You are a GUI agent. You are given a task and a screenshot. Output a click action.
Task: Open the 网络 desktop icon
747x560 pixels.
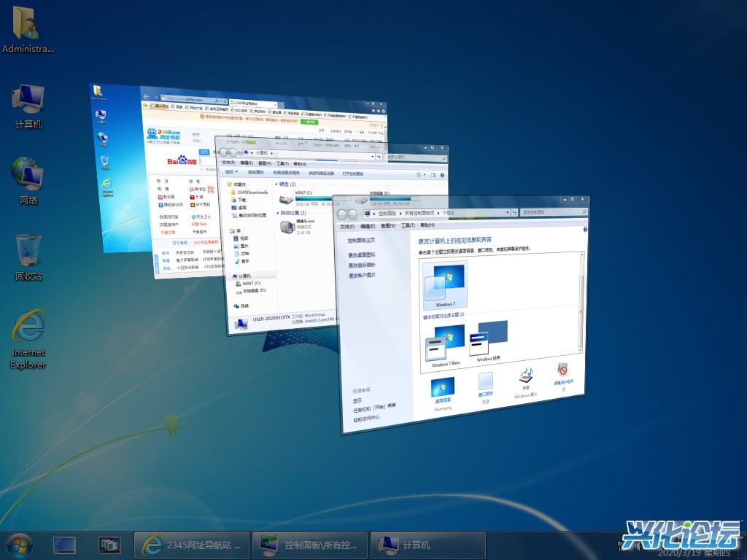[28, 181]
